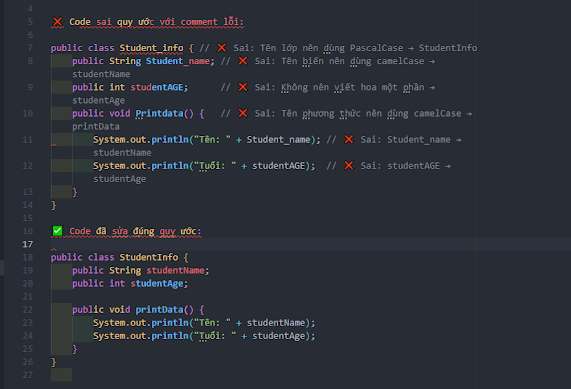The width and height of the screenshot is (571, 389).
Task: Click the closing brace on line 26
Action: (54, 362)
